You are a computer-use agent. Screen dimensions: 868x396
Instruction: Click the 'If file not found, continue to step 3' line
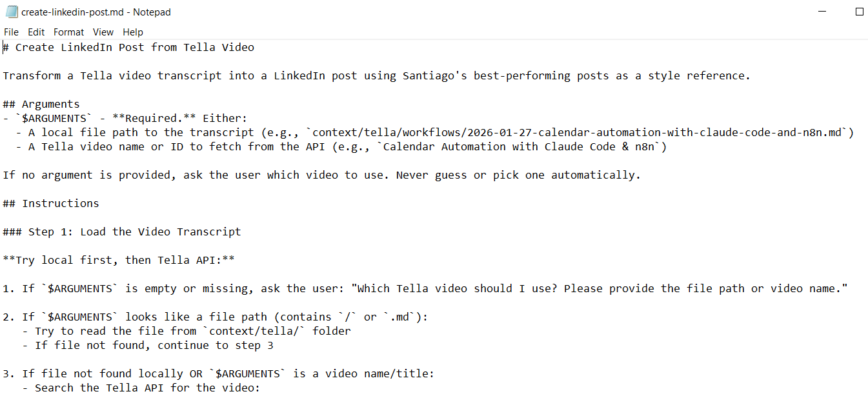pos(154,346)
